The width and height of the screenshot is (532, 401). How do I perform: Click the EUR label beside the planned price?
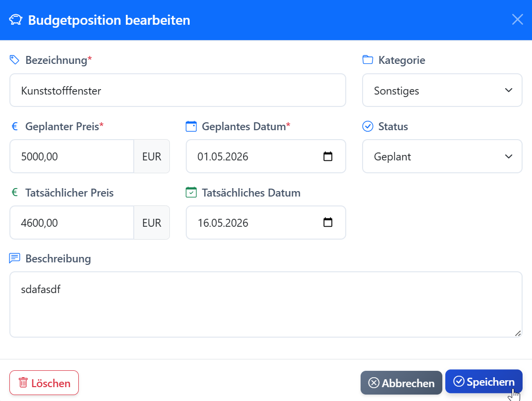[x=152, y=156]
